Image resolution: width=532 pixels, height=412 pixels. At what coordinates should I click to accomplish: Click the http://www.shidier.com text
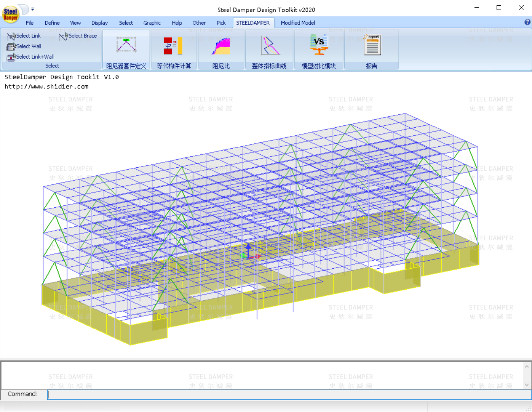coord(46,87)
